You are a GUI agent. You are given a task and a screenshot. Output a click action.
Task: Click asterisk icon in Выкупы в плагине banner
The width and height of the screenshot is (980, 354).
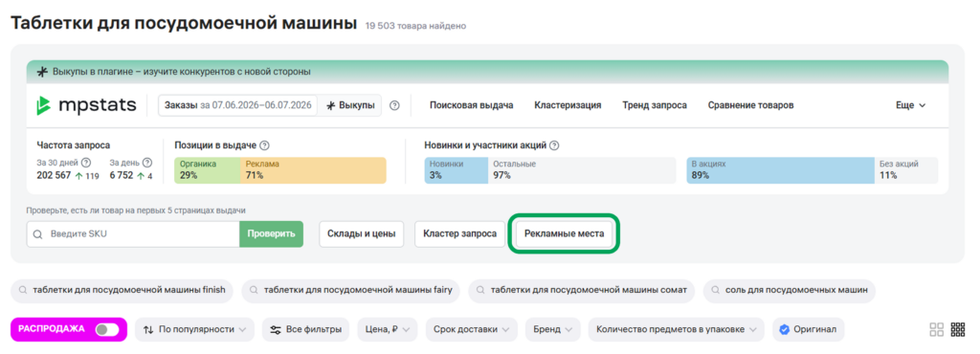(x=42, y=72)
